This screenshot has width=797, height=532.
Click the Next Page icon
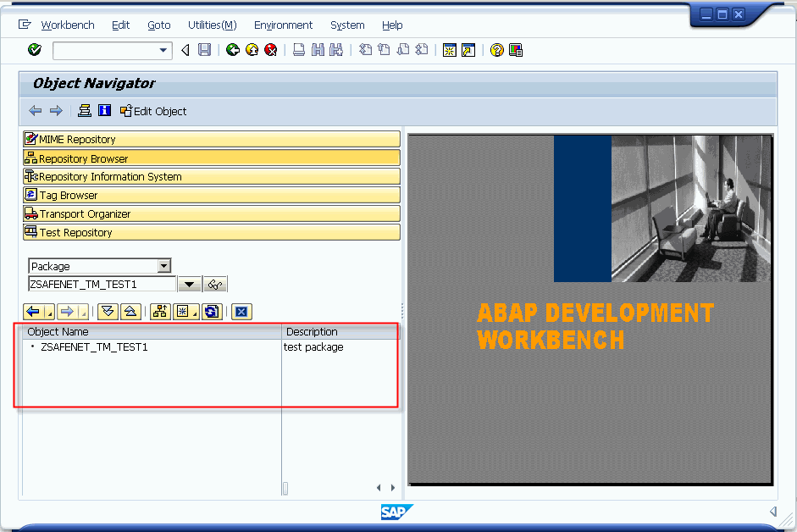click(x=403, y=50)
